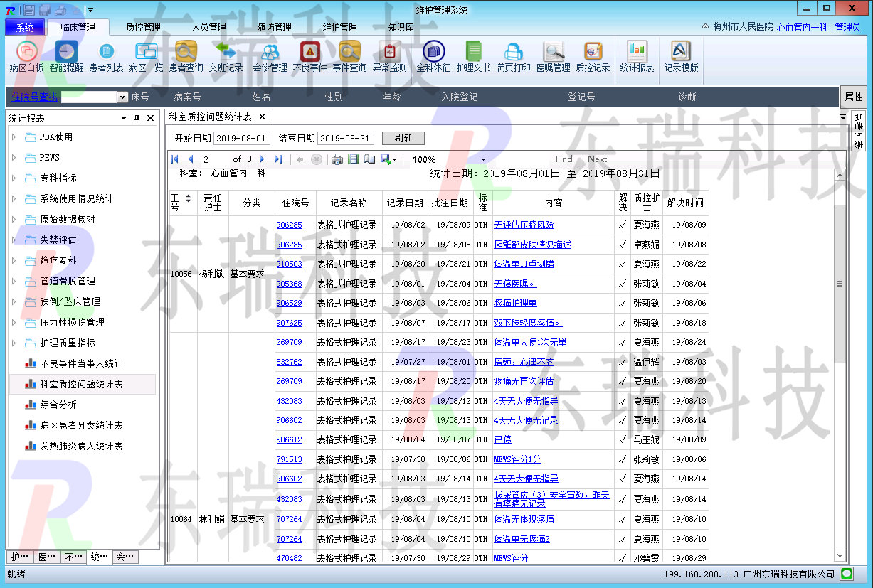This screenshot has width=873, height=588.
Task: Open the 管理员 user link
Action: point(847,27)
